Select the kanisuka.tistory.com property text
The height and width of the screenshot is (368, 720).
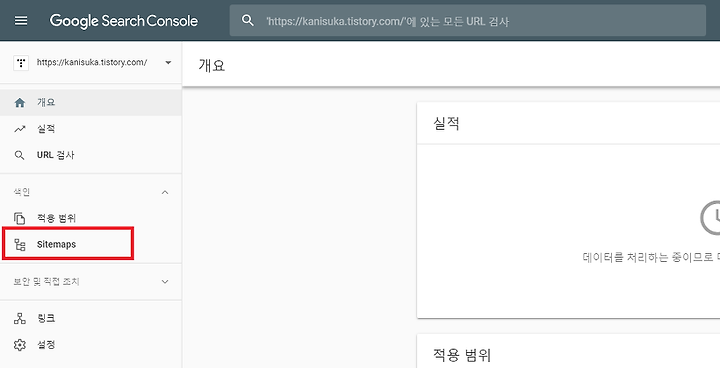click(92, 62)
